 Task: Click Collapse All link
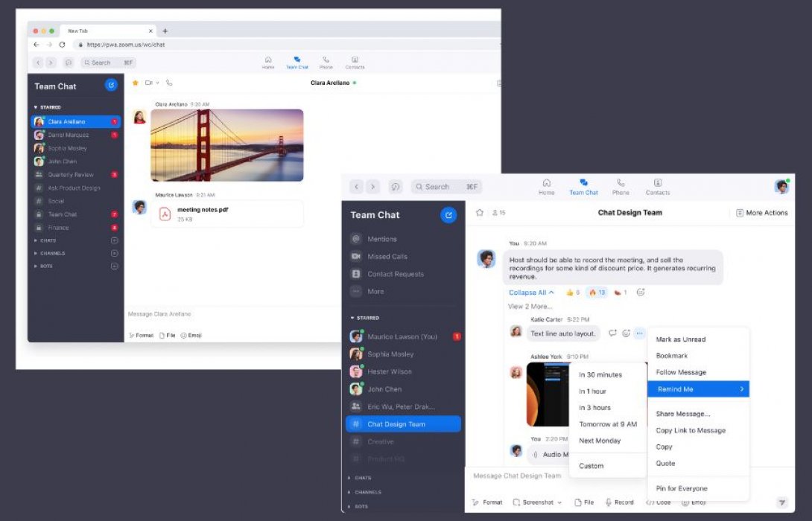pos(531,293)
